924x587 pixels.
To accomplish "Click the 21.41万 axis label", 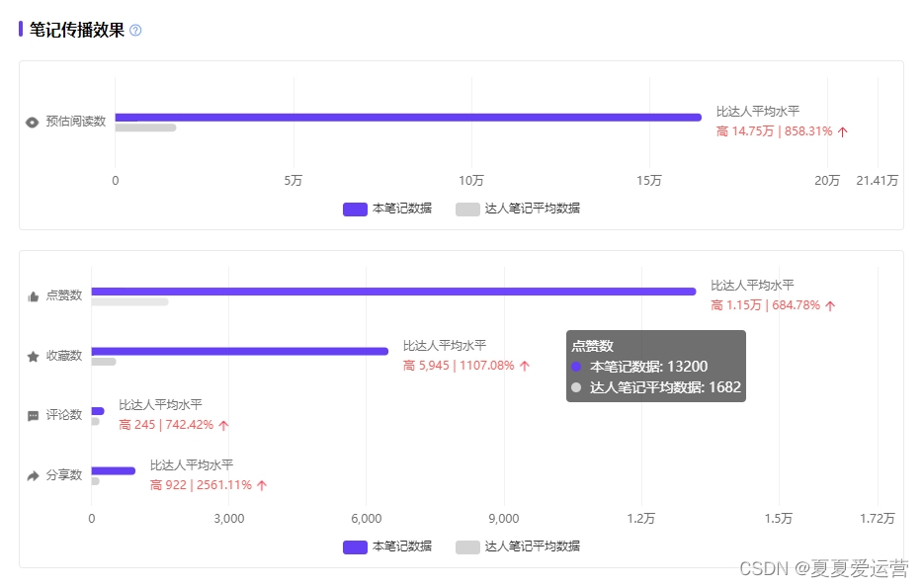I will [x=877, y=181].
